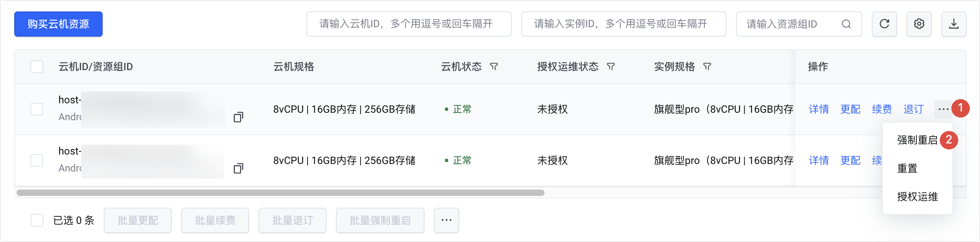Click the refresh icon button
The image size is (980, 242).
coord(884,24)
